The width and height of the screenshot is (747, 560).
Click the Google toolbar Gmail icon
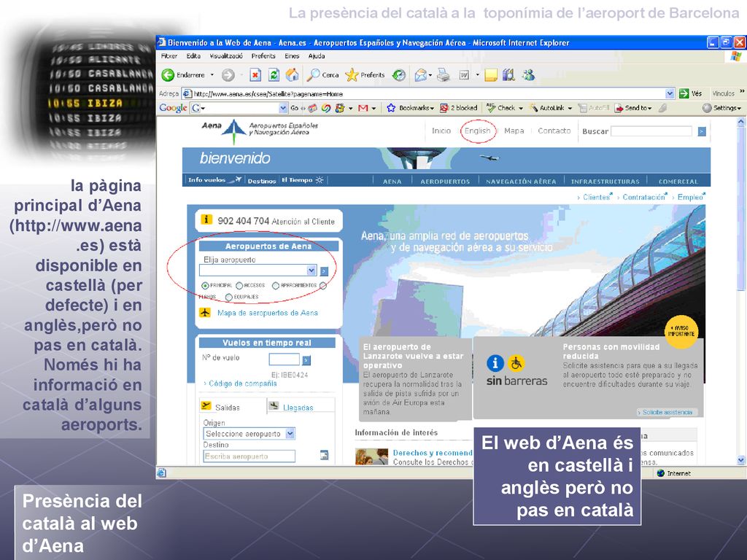[363, 108]
